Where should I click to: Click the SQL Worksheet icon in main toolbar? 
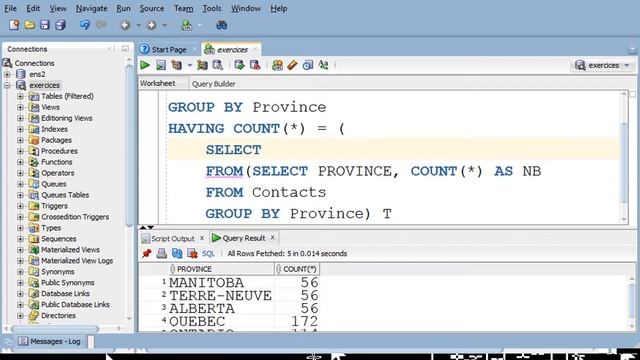[187, 25]
